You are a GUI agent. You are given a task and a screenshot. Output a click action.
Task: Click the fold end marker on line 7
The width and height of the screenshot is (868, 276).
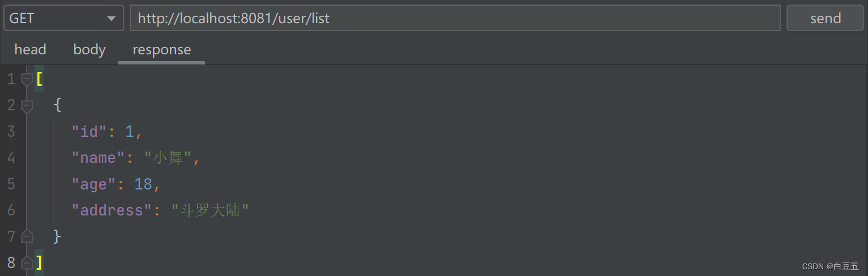pyautogui.click(x=27, y=236)
